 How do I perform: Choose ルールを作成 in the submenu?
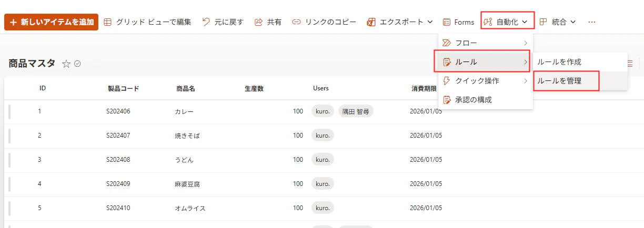click(x=580, y=62)
